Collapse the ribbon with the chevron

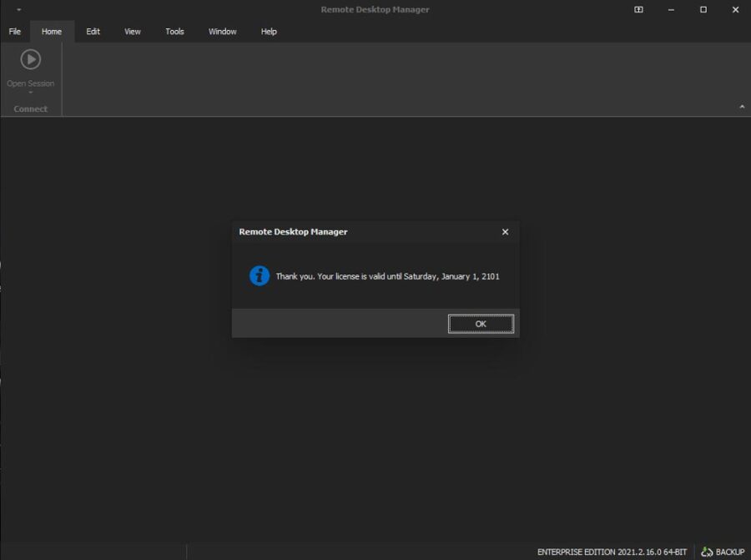pyautogui.click(x=742, y=107)
